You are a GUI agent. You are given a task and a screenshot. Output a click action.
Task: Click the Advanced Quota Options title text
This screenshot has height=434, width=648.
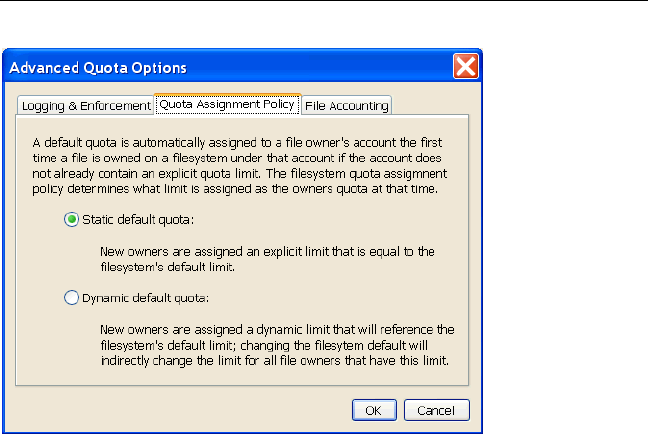98,68
